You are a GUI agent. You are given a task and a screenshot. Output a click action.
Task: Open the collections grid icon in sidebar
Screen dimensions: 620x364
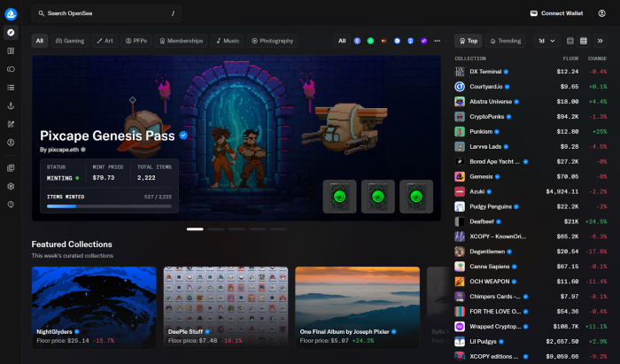(x=11, y=51)
